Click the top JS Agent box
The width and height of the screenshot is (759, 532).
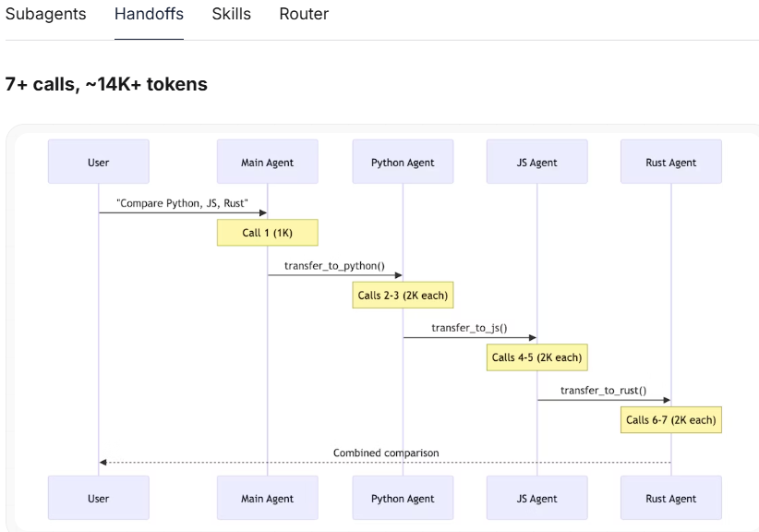click(x=537, y=162)
